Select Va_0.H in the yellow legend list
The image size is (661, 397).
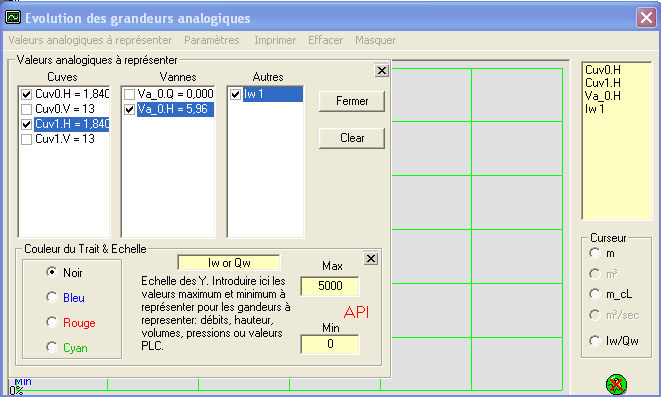[603, 96]
